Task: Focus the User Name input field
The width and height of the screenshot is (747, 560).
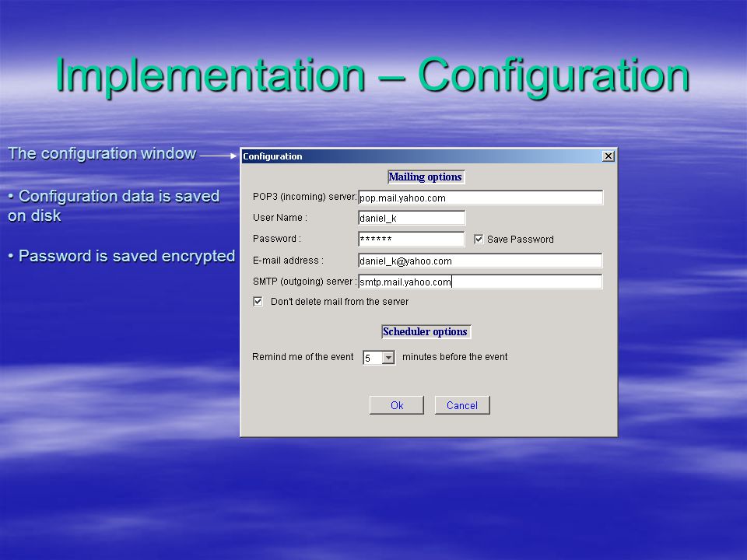Action: [412, 218]
